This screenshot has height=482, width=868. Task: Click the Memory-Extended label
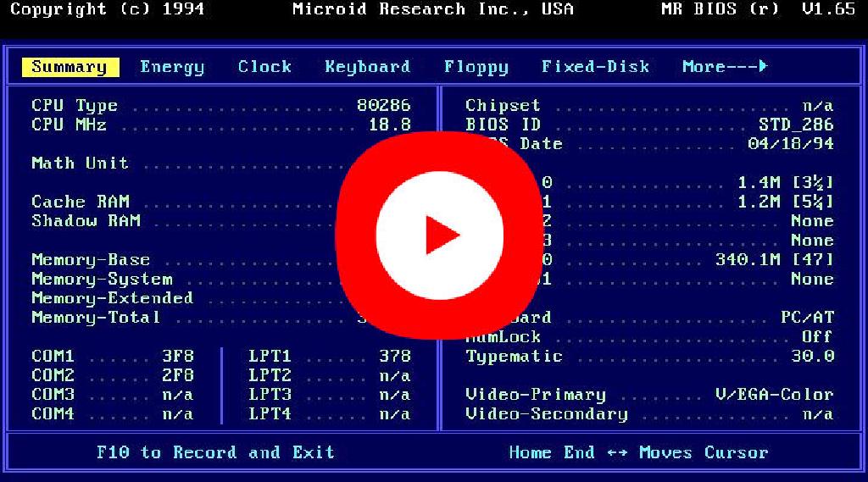pos(113,298)
